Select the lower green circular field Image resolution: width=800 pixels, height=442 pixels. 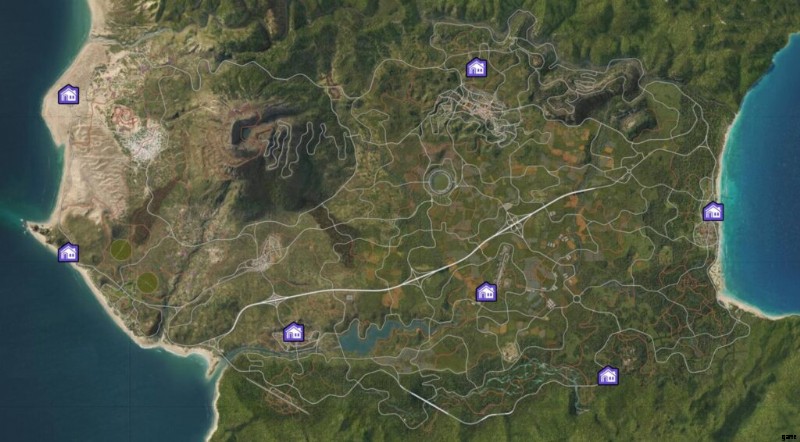[147, 282]
